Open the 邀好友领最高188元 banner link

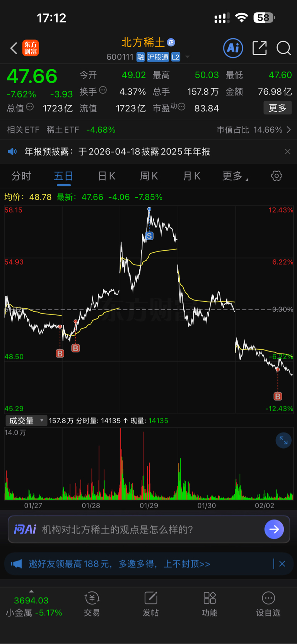pos(119,564)
